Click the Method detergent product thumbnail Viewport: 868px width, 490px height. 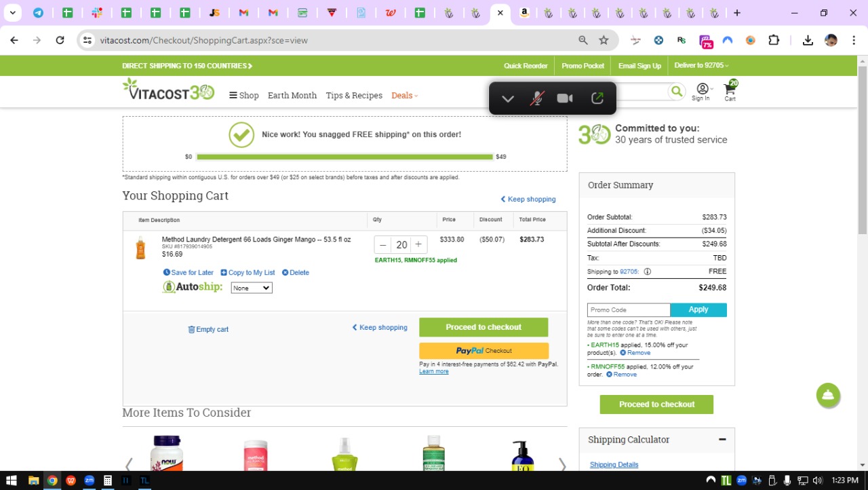(x=140, y=248)
